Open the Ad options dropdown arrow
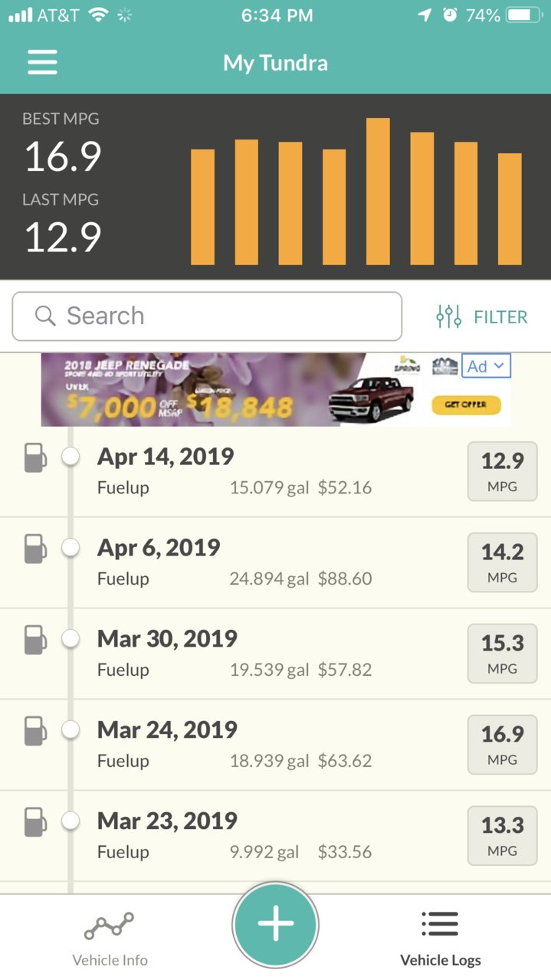This screenshot has height=980, width=551. pos(500,366)
